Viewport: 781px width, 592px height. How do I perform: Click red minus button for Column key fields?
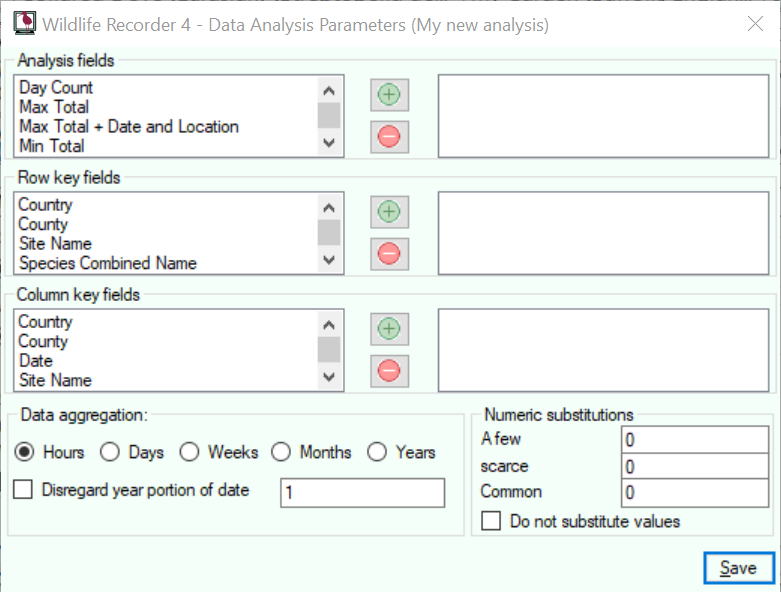[389, 371]
